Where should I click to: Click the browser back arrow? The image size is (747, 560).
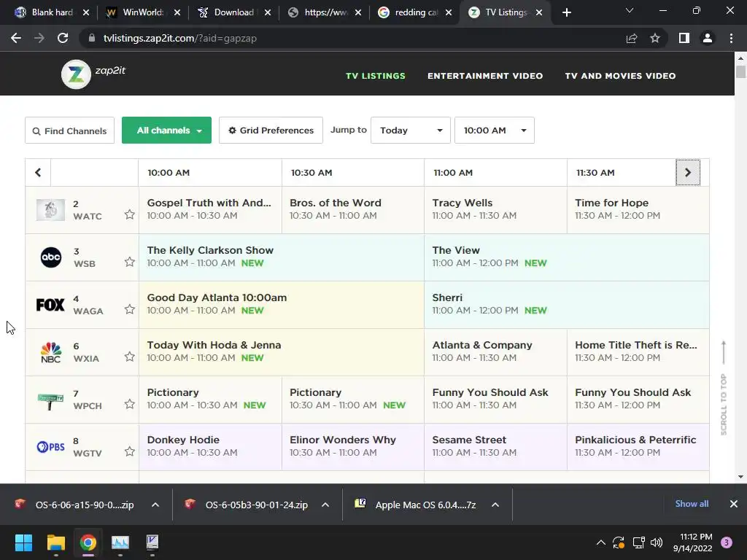tap(16, 38)
